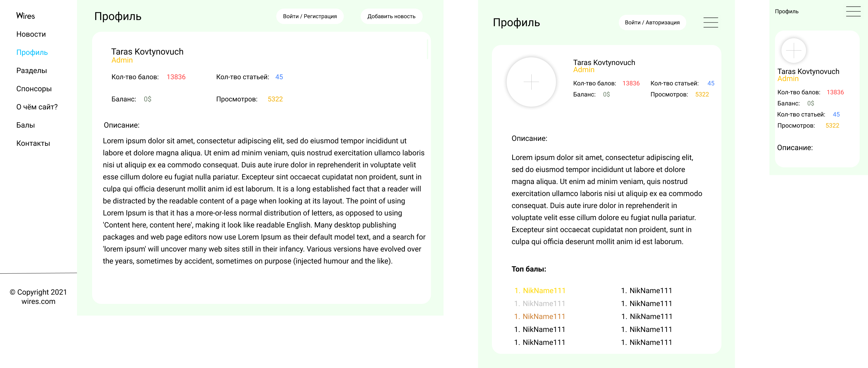Click the profile card scrollbar in desktop layout

428,50
